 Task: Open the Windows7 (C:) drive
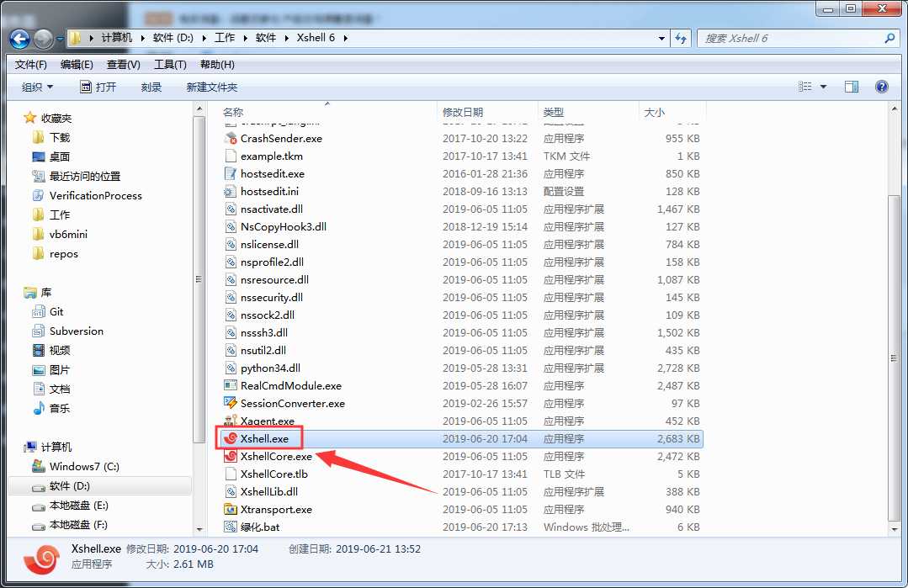click(x=84, y=467)
